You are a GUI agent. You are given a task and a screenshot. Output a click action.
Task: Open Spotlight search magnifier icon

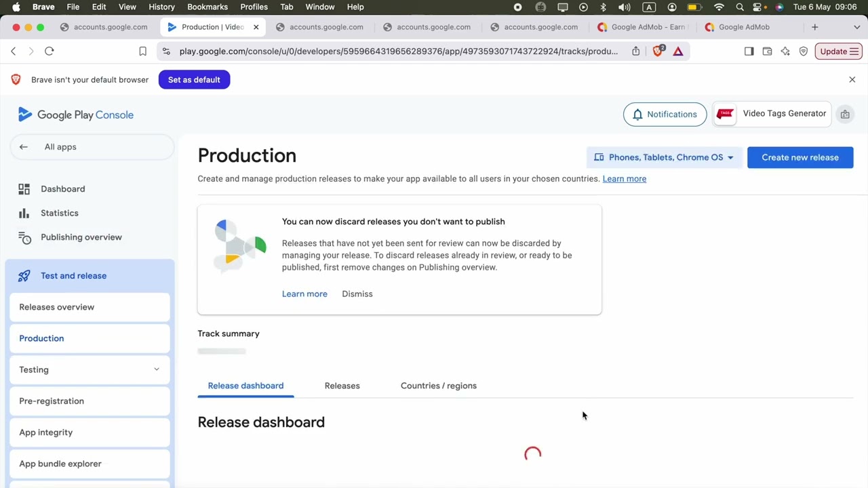(x=740, y=7)
